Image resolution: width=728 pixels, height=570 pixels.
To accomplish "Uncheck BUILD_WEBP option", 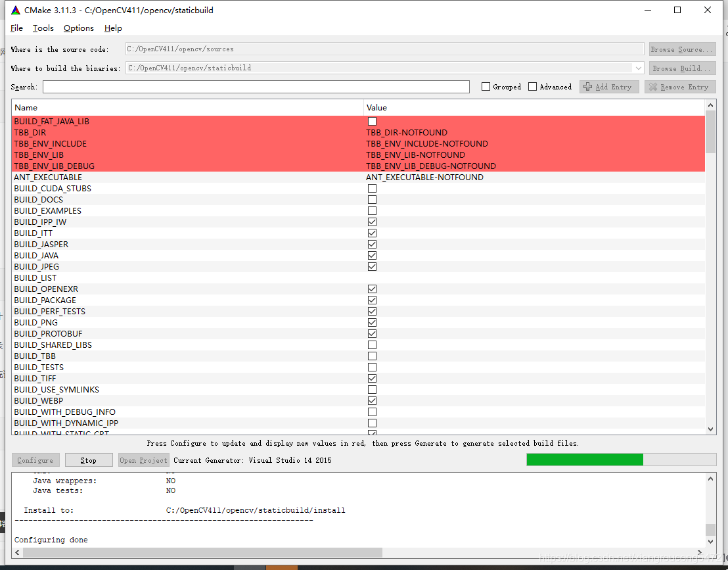I will click(x=372, y=401).
